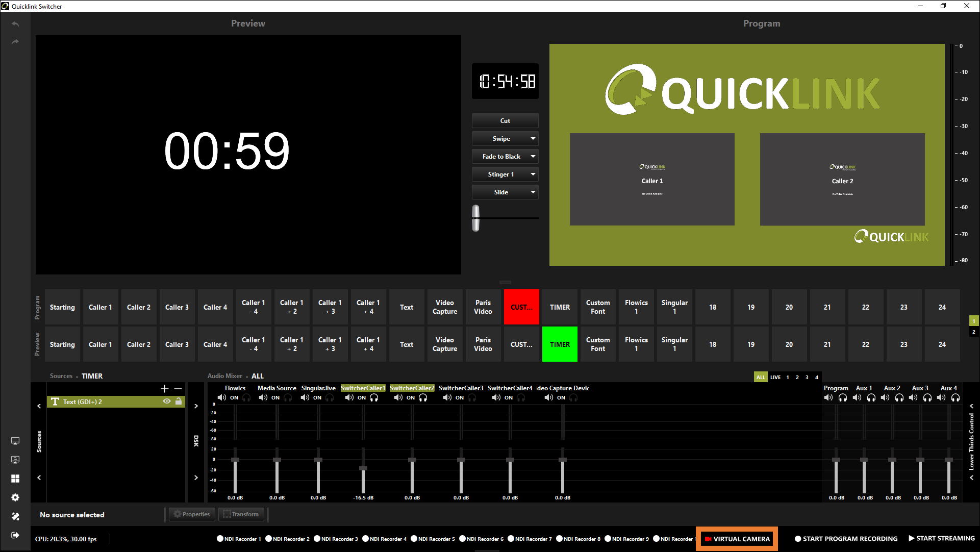
Task: Remove source with the minus icon
Action: point(178,389)
